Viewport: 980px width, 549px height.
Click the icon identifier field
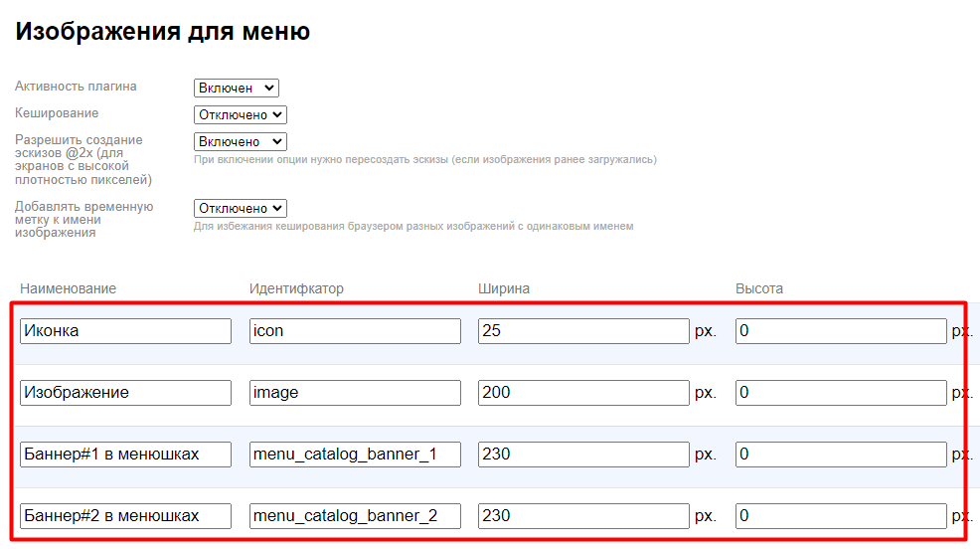pyautogui.click(x=355, y=331)
